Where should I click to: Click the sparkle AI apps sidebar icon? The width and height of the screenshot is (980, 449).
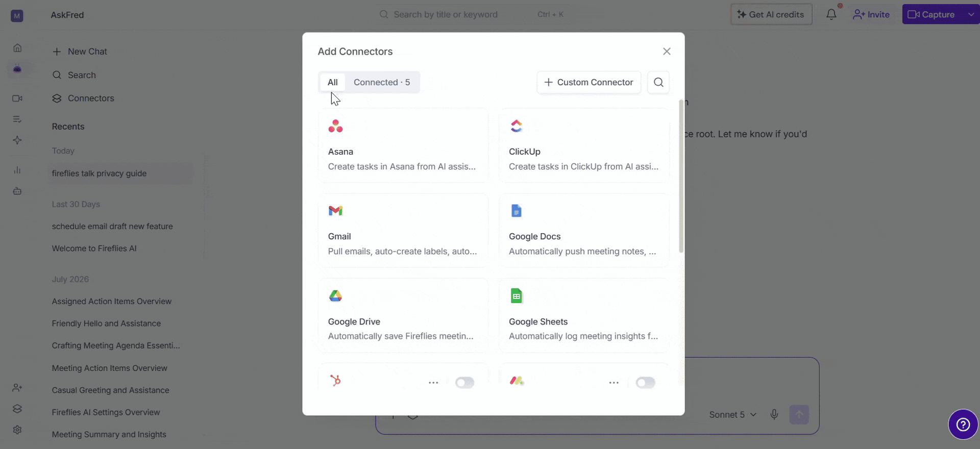coord(17,140)
